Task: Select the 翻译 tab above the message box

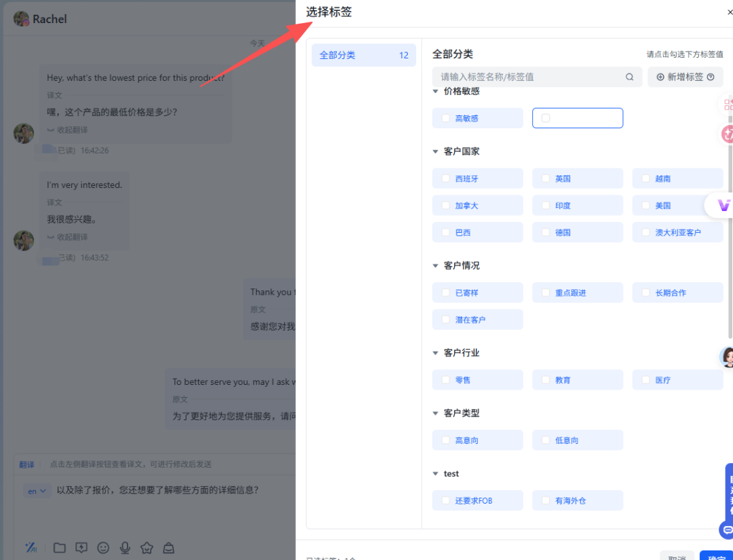Action: (x=26, y=464)
